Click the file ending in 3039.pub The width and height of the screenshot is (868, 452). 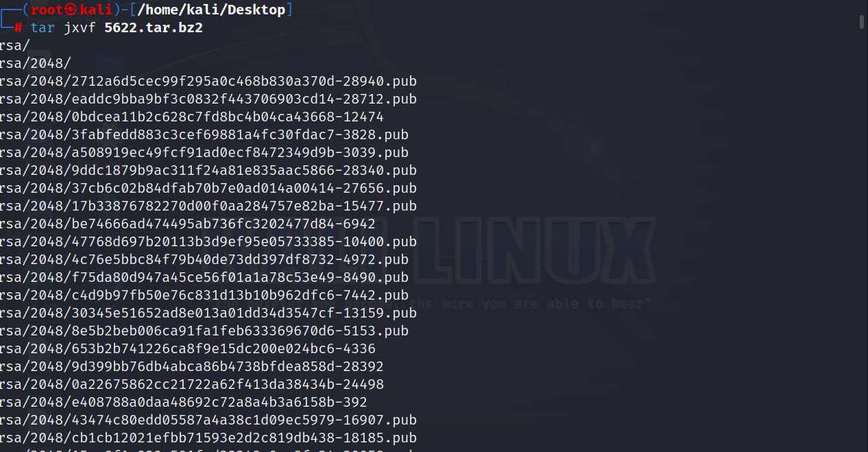pos(202,152)
